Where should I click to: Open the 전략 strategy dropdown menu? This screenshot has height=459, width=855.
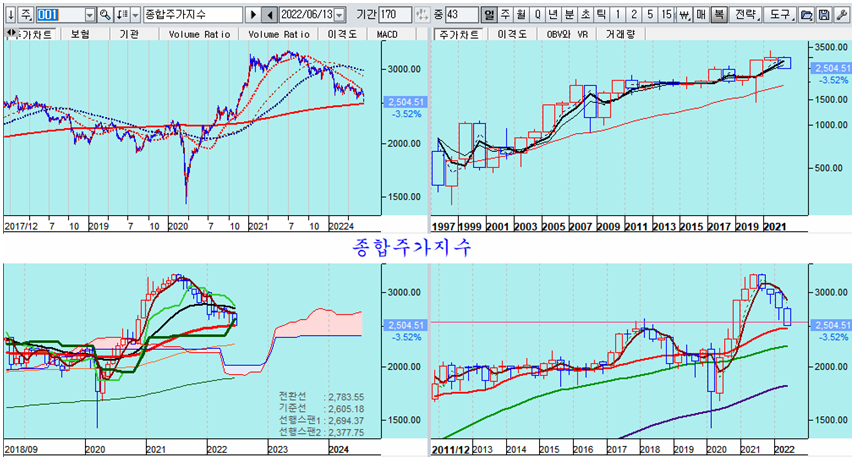click(745, 15)
